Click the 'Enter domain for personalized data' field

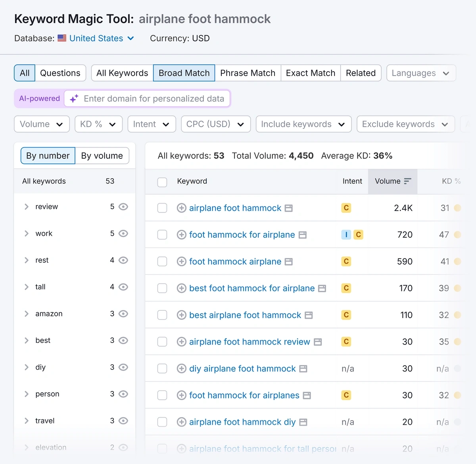point(154,99)
